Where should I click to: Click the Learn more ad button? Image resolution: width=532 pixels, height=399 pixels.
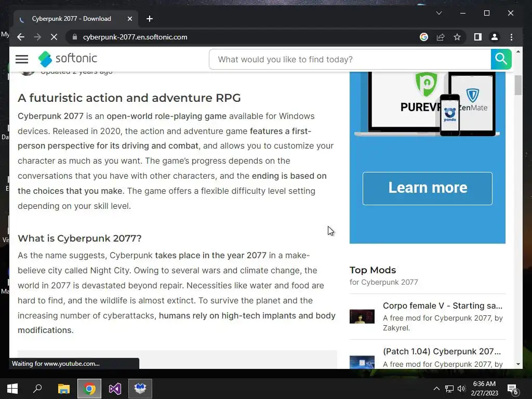pos(427,188)
